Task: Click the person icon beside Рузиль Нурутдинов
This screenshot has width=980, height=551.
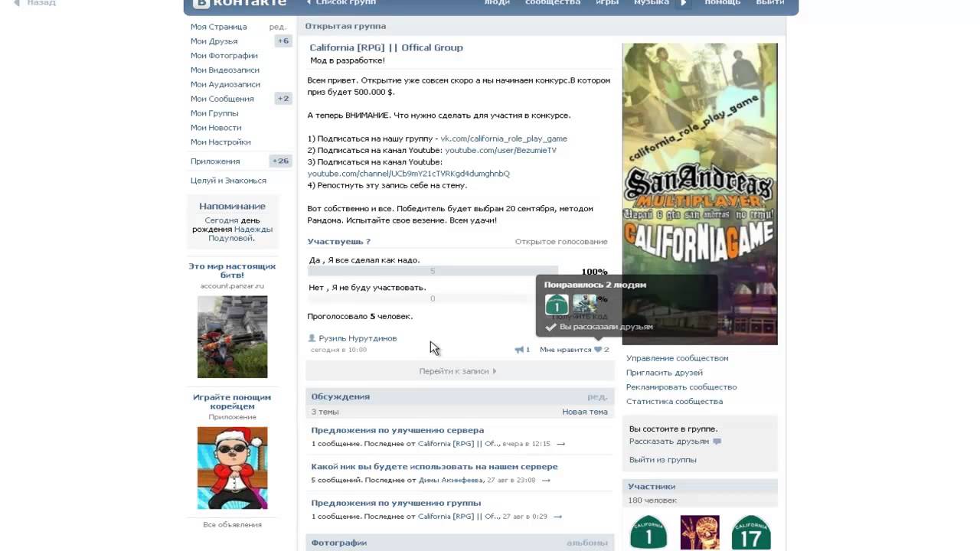Action: [x=312, y=338]
